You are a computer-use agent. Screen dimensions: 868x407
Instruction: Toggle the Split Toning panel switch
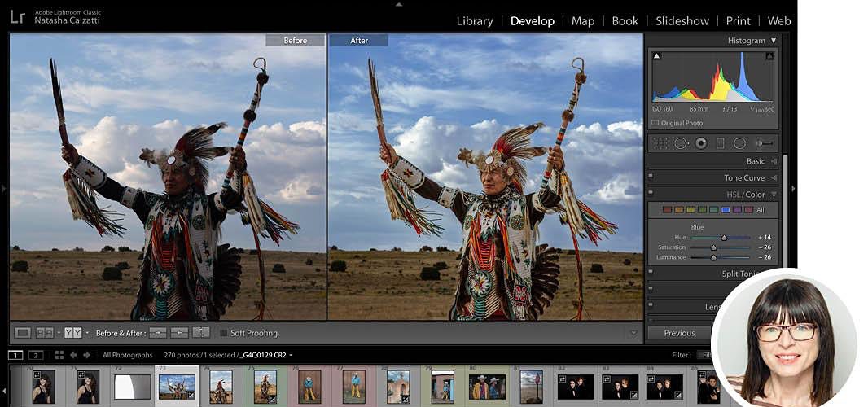pos(651,272)
